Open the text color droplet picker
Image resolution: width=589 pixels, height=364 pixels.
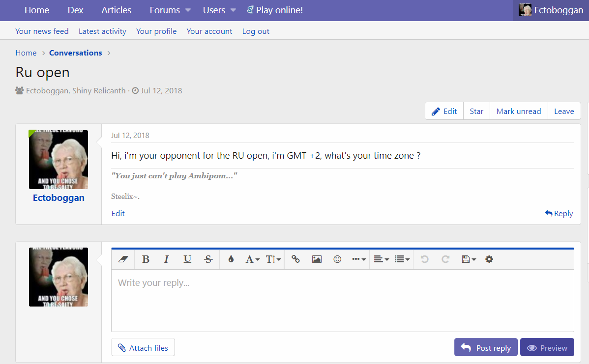coord(231,259)
